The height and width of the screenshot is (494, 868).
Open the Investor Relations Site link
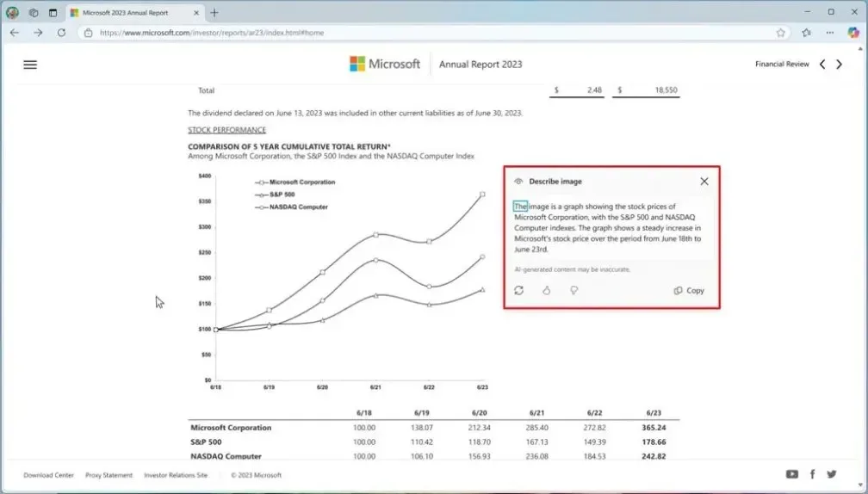point(176,475)
